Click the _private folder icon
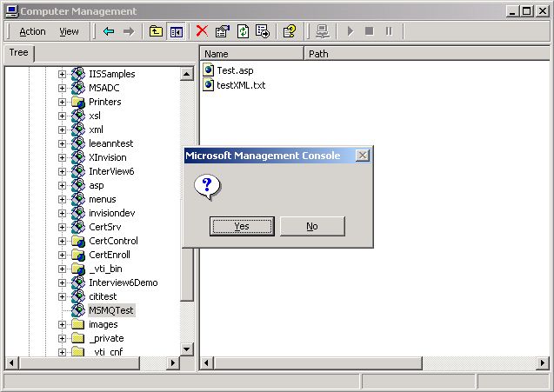The width and height of the screenshot is (554, 392). tap(77, 338)
